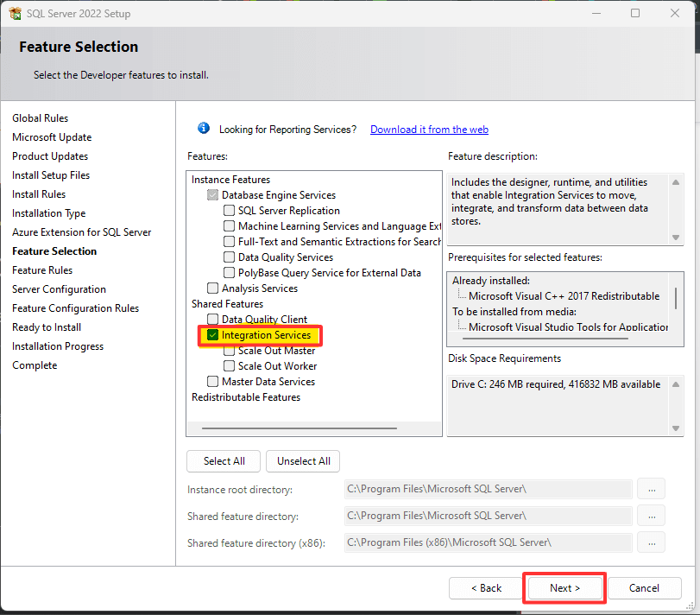Check the Scale Out Master box
Image resolution: width=700 pixels, height=615 pixels.
click(x=229, y=351)
